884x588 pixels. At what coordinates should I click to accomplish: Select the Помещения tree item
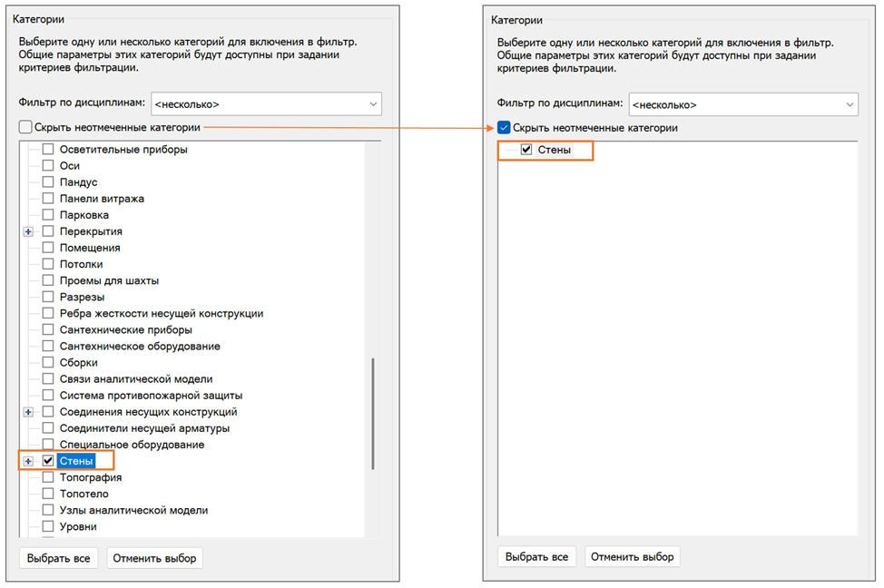point(90,248)
